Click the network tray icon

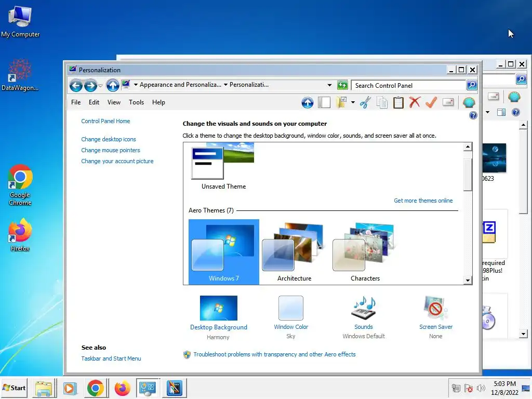456,388
